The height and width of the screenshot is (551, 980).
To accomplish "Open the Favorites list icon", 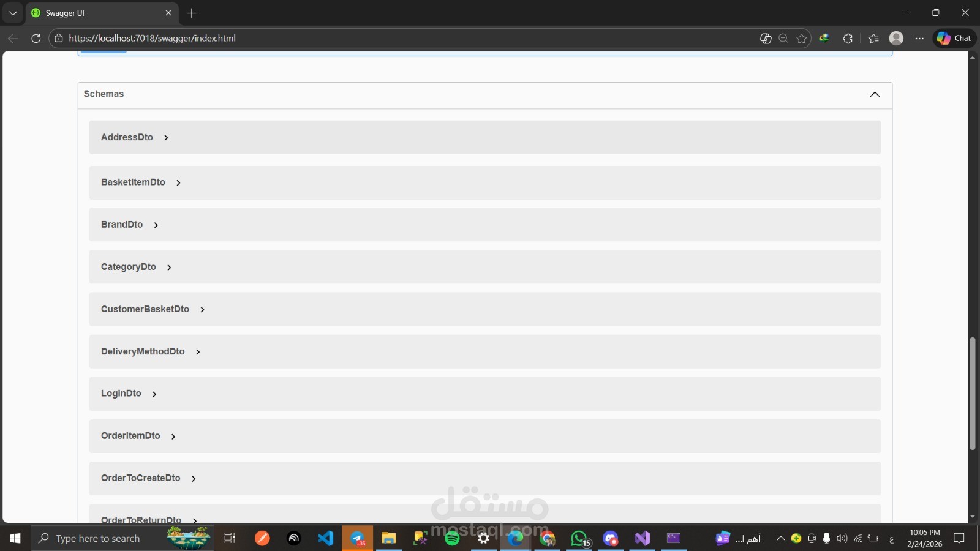I will click(x=873, y=38).
